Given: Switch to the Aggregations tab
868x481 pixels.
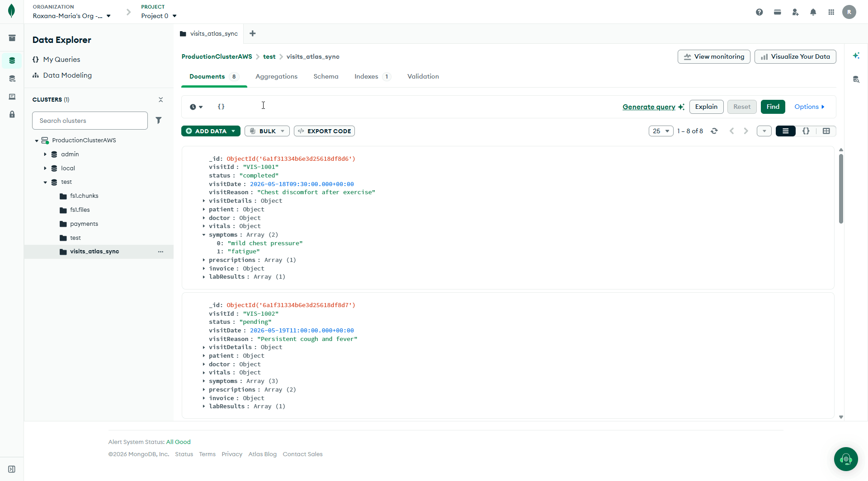Looking at the screenshot, I should 276,76.
